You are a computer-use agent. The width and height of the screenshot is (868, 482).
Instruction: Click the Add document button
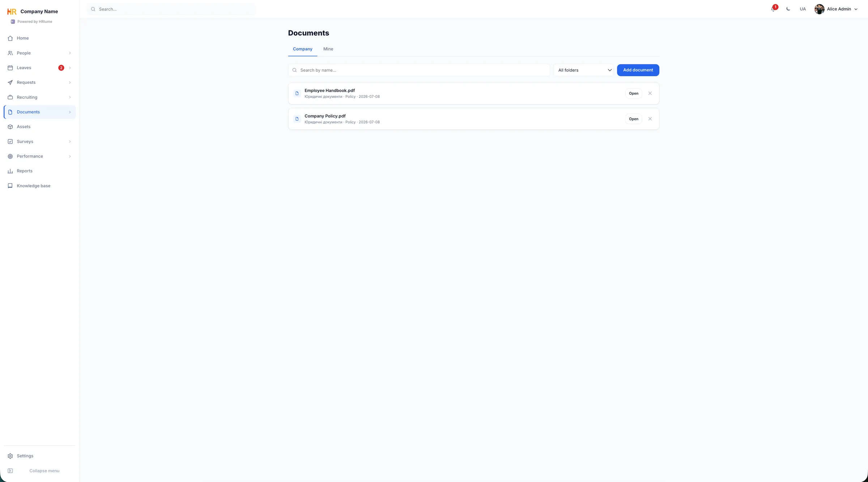[x=638, y=70]
